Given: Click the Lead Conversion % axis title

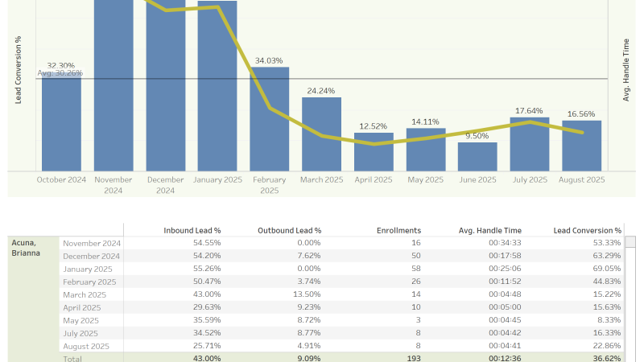Looking at the screenshot, I should (x=19, y=70).
